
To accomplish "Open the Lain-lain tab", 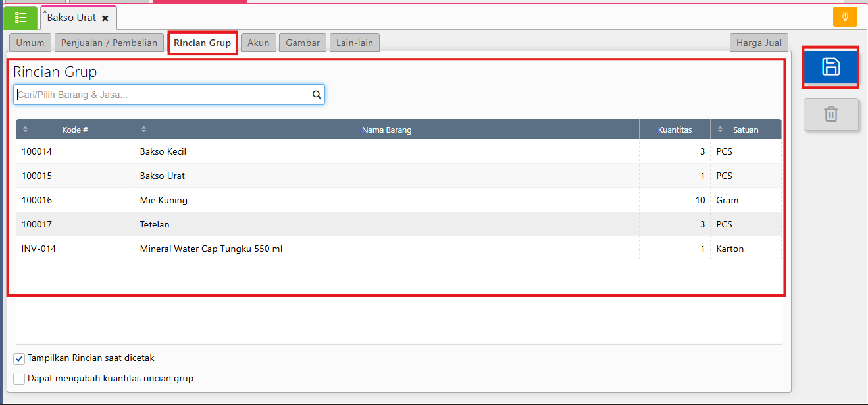I will tap(354, 43).
